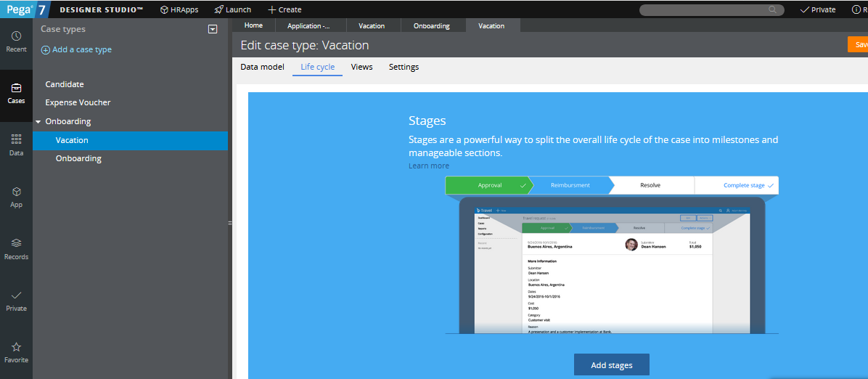Select the Cases briefcase icon
Screen dimensions: 868x379
(x=16, y=88)
